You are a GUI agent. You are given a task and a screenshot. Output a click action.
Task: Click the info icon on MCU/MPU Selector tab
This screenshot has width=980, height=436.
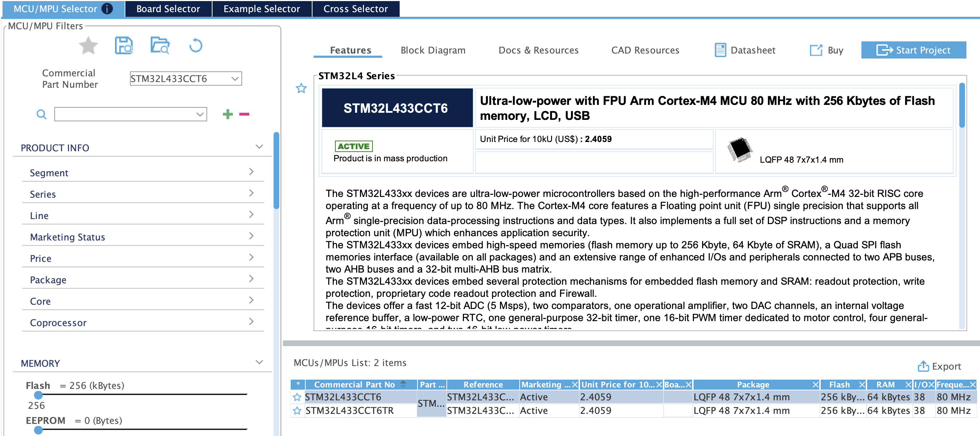click(107, 8)
